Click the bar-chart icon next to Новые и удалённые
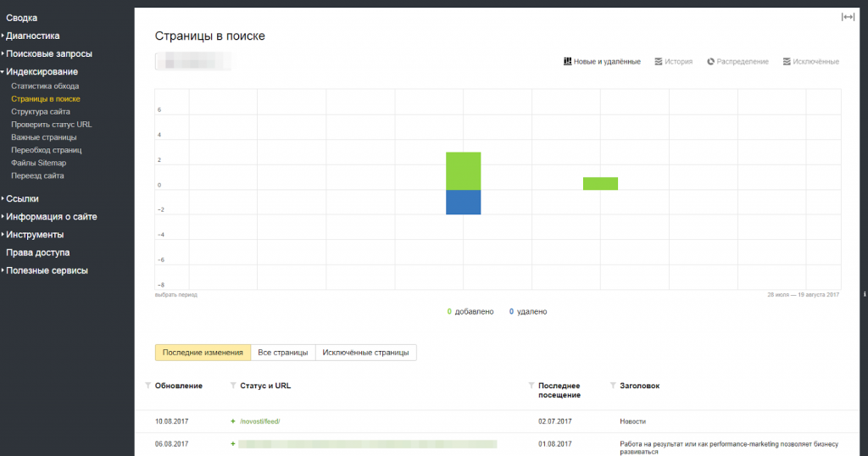The height and width of the screenshot is (456, 868). [567, 61]
